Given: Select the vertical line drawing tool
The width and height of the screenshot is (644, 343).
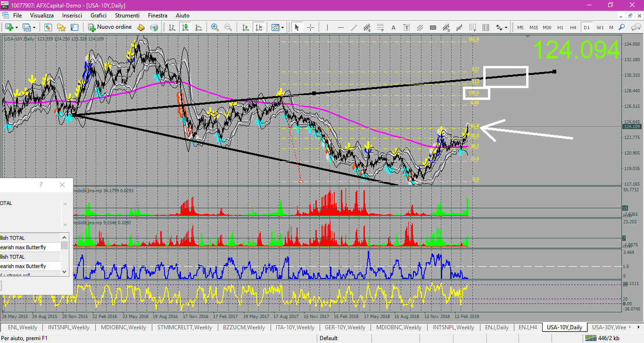Looking at the screenshot, I should (x=328, y=27).
